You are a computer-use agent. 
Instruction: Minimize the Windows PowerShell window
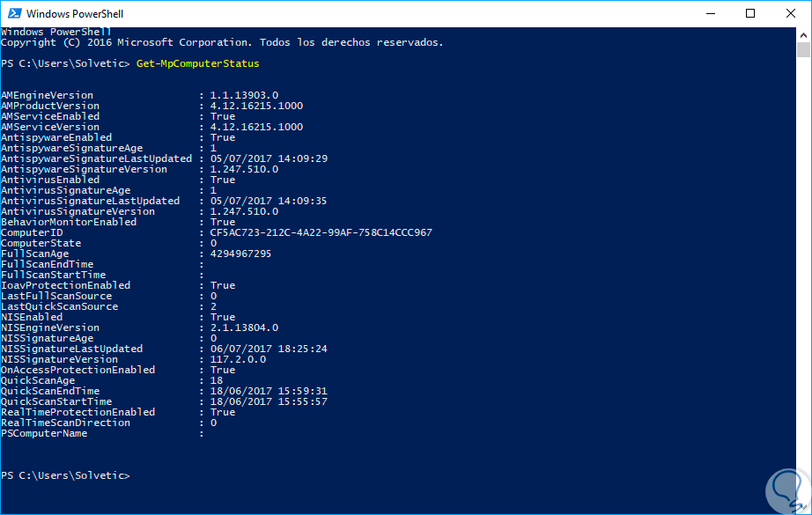pyautogui.click(x=708, y=13)
